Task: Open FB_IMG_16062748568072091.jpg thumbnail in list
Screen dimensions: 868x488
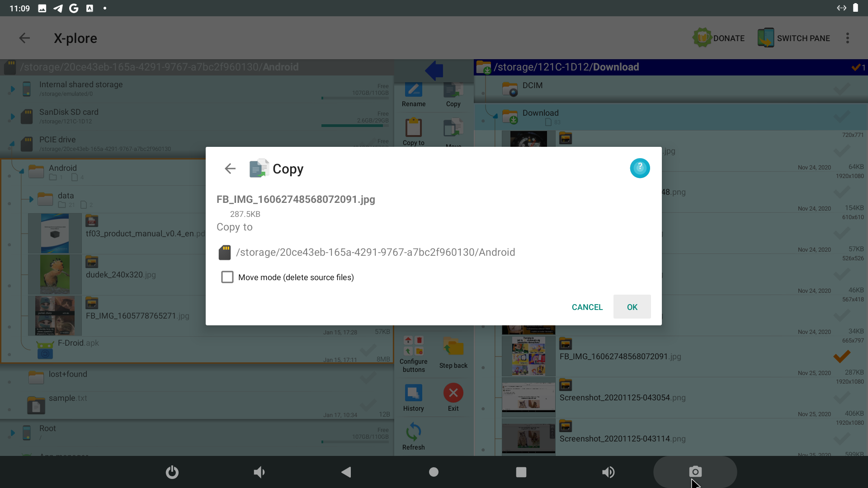Action: [528, 357]
